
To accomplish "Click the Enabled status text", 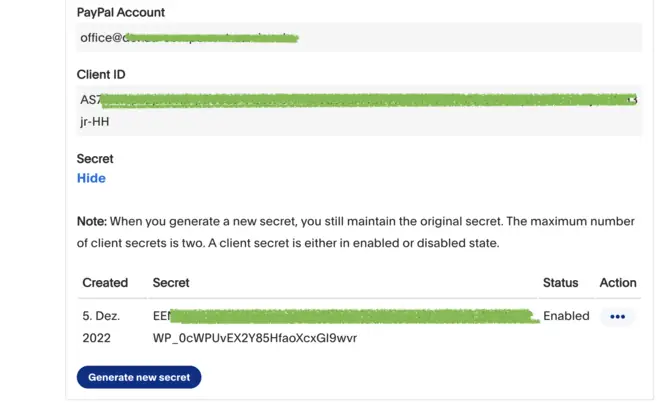I will 566,316.
